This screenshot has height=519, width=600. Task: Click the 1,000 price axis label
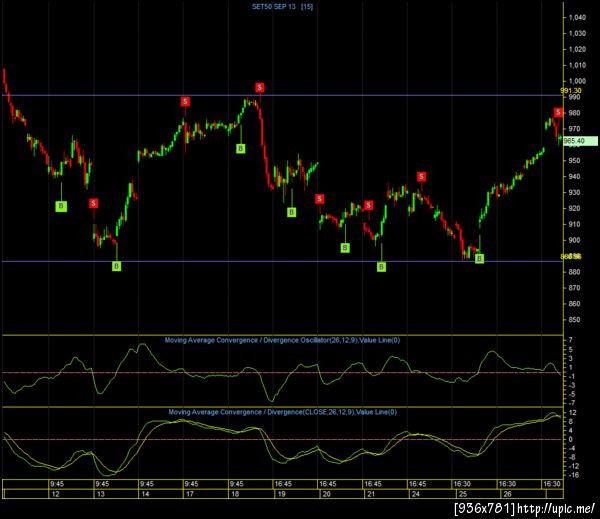coord(577,81)
